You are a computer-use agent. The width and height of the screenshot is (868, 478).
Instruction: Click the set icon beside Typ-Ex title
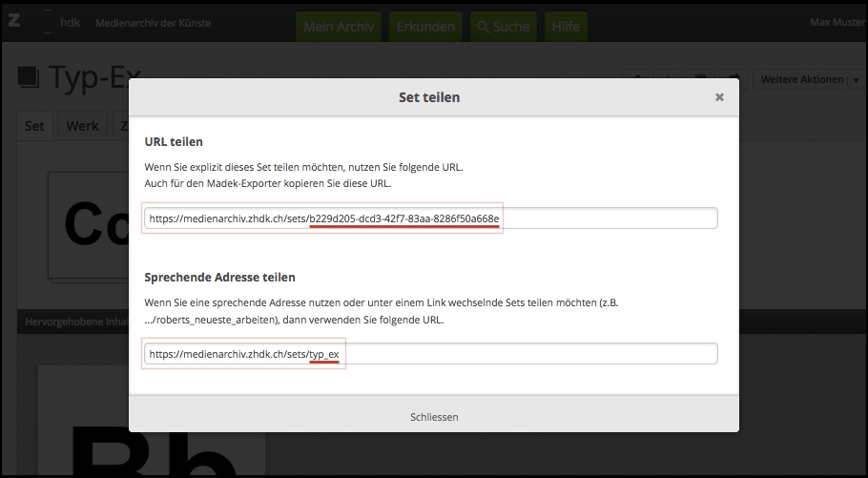29,79
